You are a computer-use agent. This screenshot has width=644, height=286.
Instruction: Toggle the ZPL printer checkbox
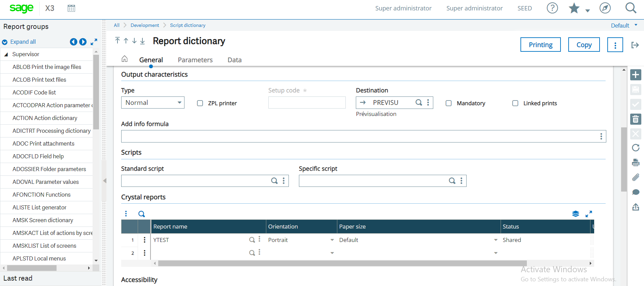click(200, 103)
